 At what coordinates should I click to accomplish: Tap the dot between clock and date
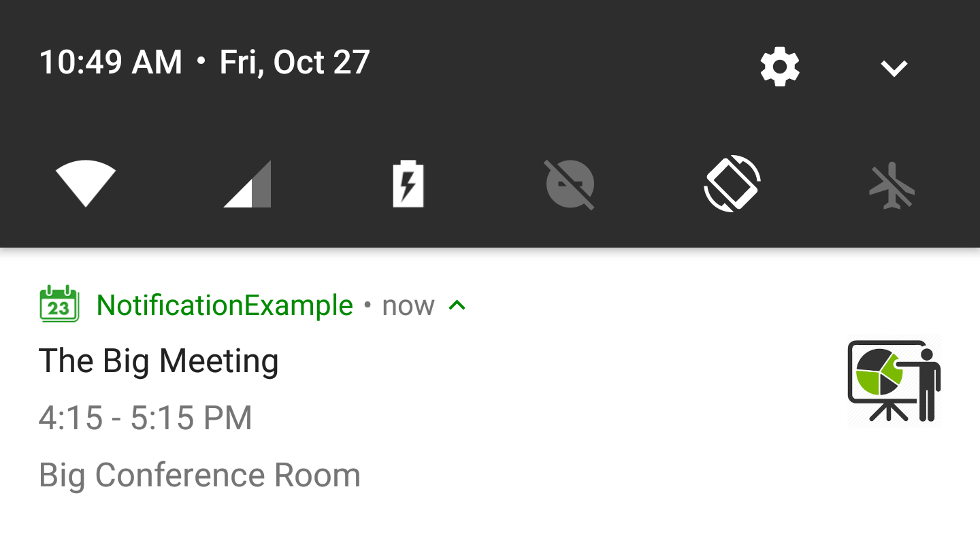click(x=201, y=61)
